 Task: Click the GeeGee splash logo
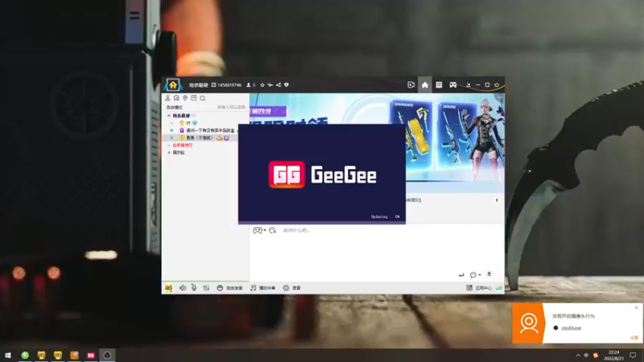(x=323, y=175)
